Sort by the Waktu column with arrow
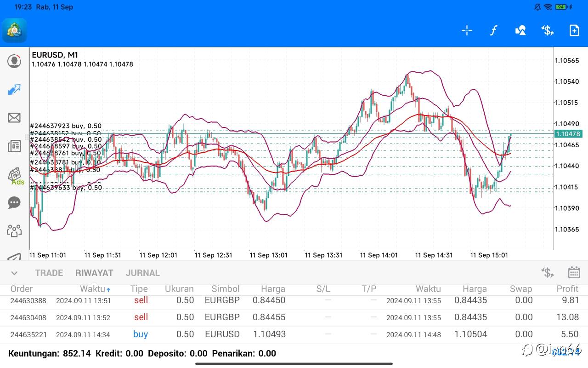This screenshot has height=368, width=588. [96, 289]
